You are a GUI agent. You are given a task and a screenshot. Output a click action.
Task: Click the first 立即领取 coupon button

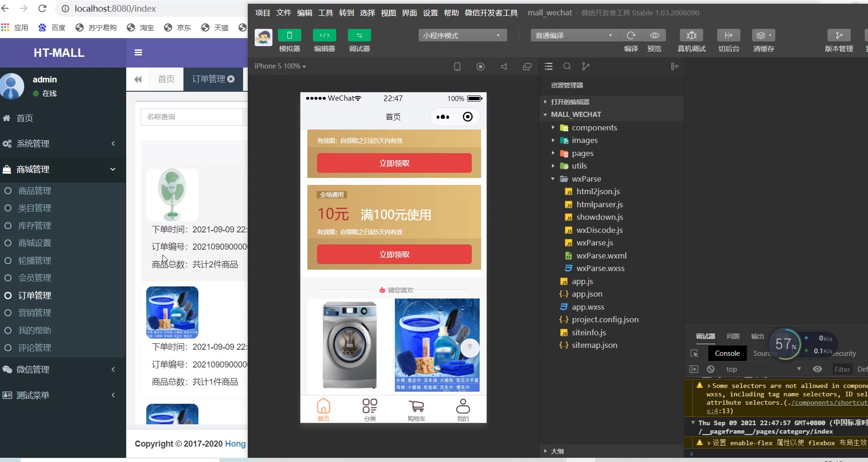click(x=394, y=163)
